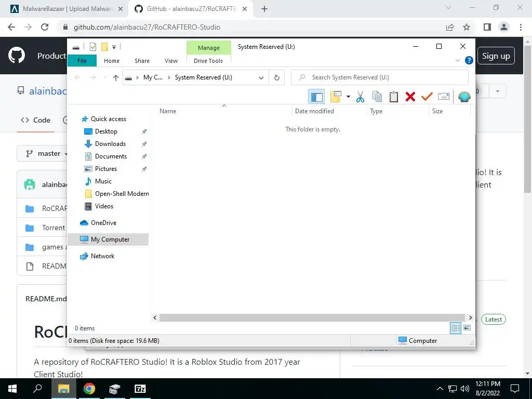The width and height of the screenshot is (532, 399).
Task: Open Documents in the navigation pane
Action: click(111, 156)
